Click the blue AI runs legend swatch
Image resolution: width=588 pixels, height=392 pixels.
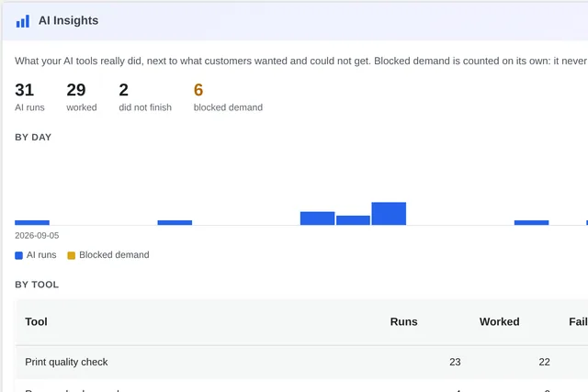click(18, 255)
